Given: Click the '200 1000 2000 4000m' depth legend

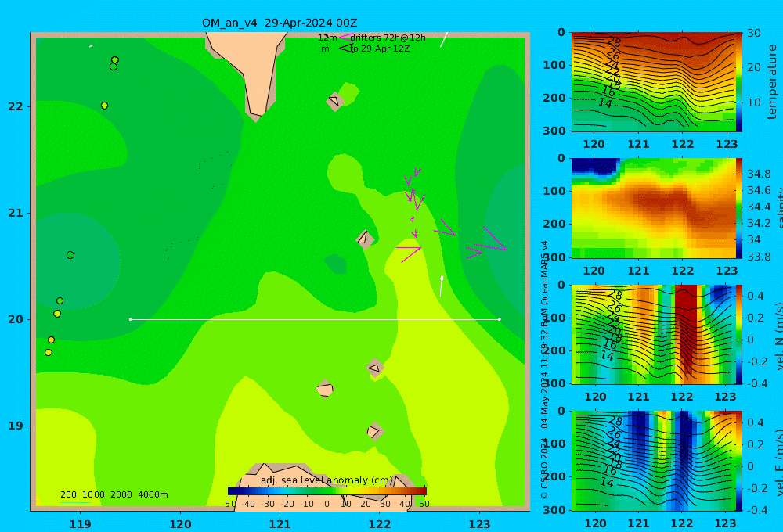Looking at the screenshot, I should pos(114,494).
